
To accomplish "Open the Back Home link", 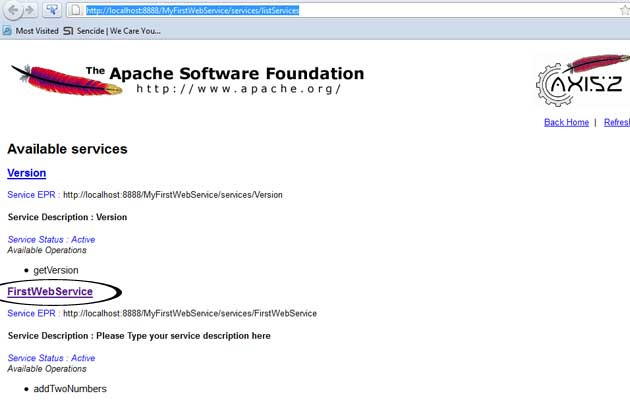I will point(566,122).
